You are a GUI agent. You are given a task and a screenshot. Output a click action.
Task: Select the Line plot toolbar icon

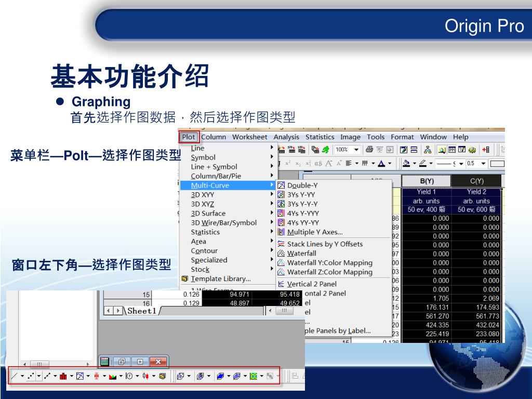coord(15,376)
